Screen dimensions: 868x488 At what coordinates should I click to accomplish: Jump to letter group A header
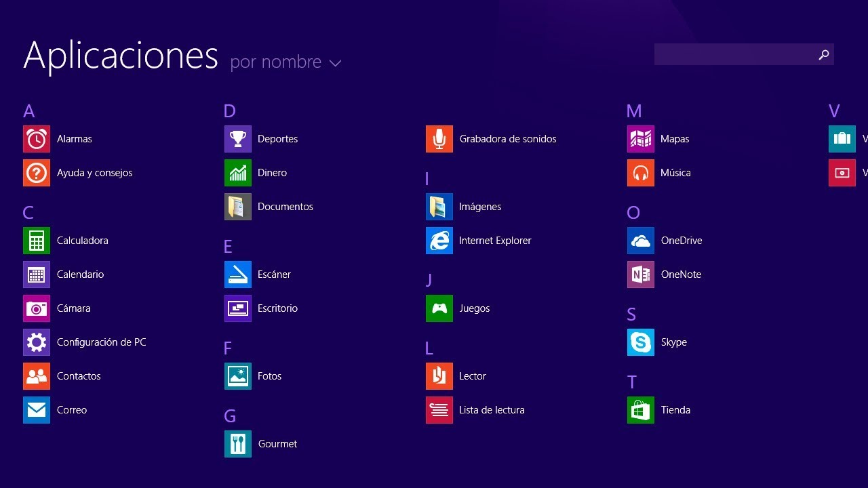(x=28, y=111)
